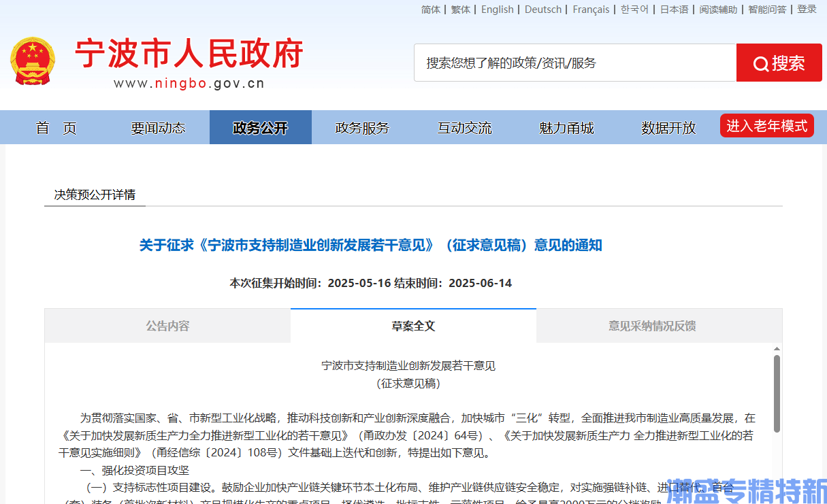Select the 草案全文 tab
Image resolution: width=827 pixels, height=504 pixels.
coord(412,324)
